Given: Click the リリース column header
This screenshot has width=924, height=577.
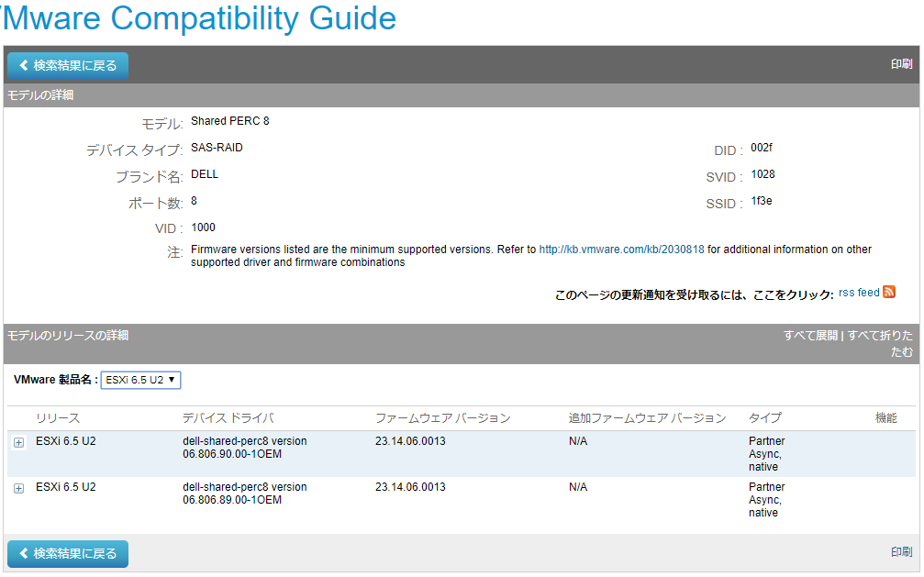Looking at the screenshot, I should [x=58, y=418].
